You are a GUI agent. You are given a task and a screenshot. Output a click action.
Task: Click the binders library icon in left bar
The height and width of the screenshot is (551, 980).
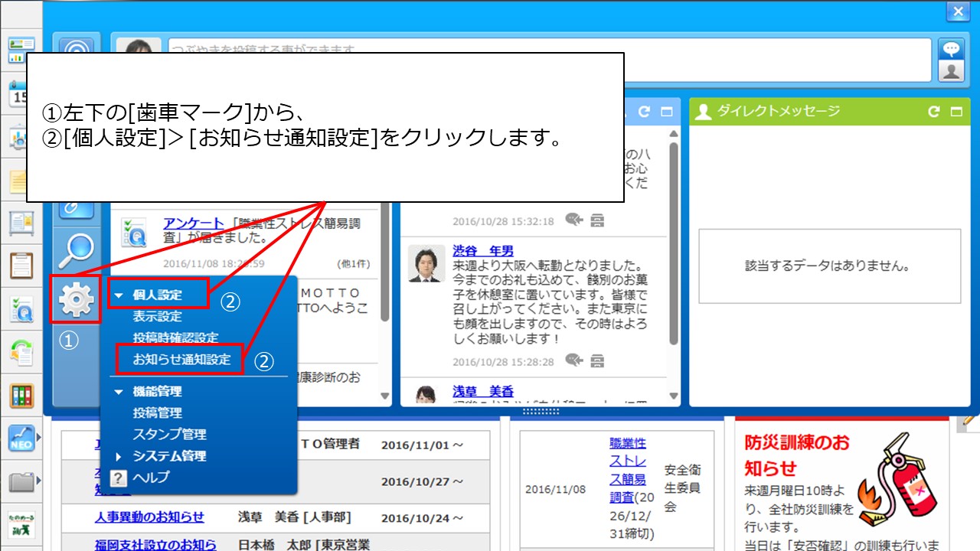pos(21,395)
